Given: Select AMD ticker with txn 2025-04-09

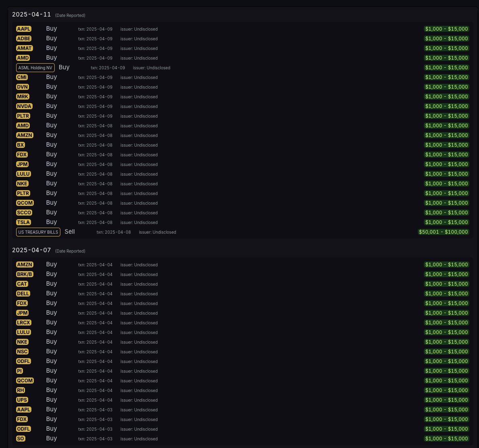Looking at the screenshot, I should (x=23, y=58).
